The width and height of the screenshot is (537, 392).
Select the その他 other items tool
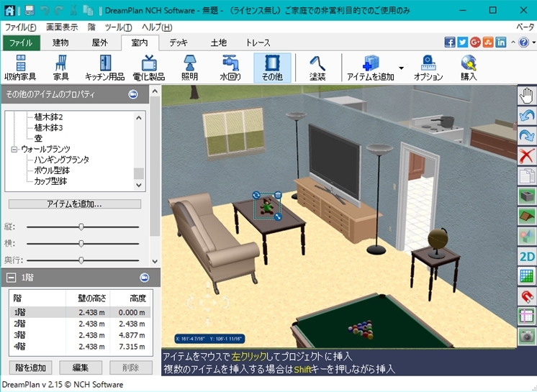[x=272, y=68]
